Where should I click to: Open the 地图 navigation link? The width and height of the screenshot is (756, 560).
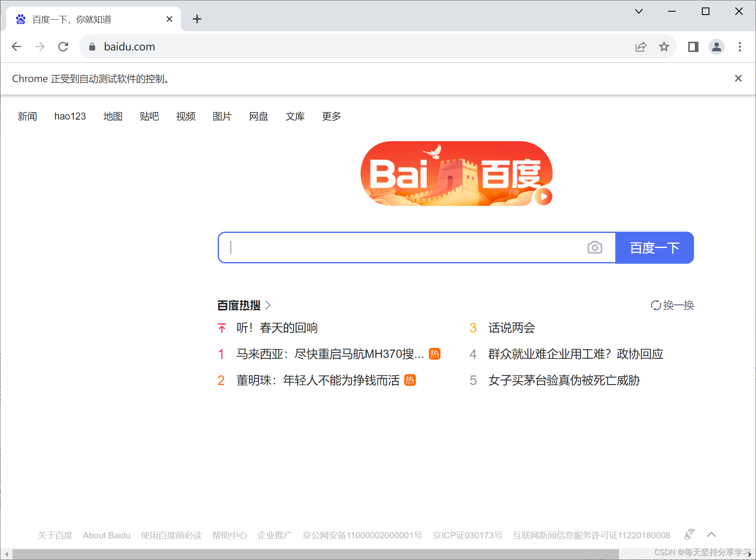click(x=113, y=116)
